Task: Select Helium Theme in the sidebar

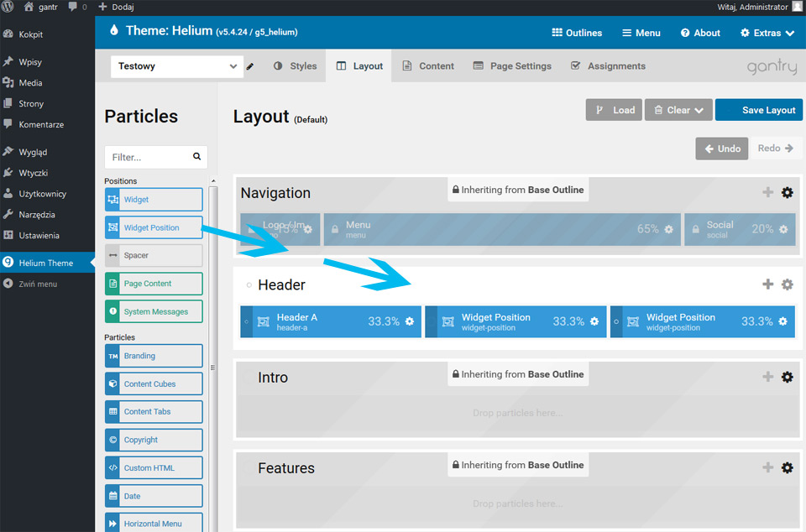Action: [47, 263]
